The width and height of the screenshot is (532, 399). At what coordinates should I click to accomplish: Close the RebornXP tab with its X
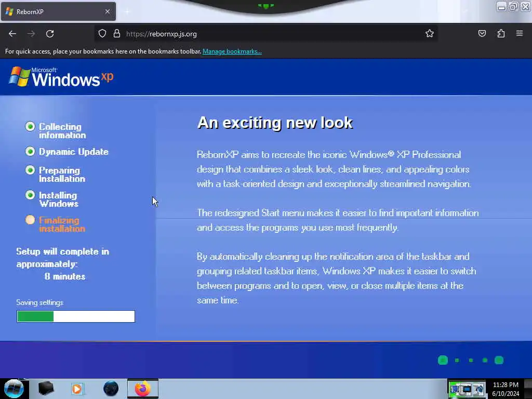(108, 11)
